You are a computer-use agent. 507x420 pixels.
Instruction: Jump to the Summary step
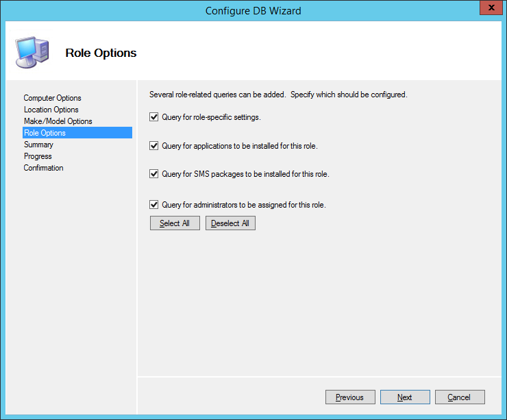(38, 145)
